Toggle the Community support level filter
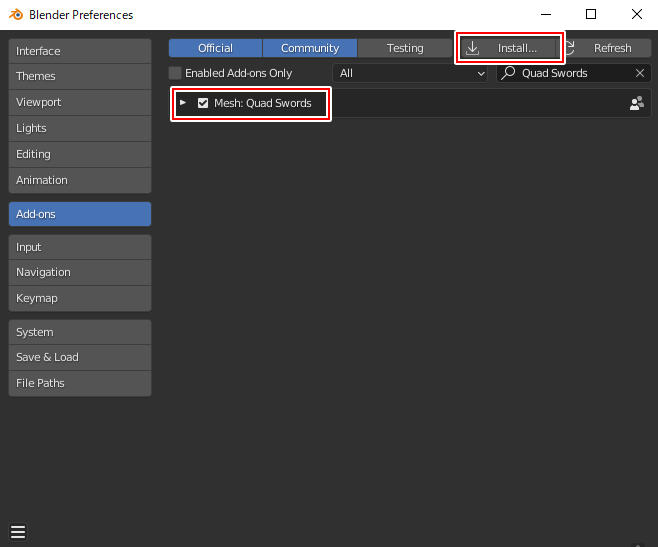The image size is (658, 547). tap(310, 48)
